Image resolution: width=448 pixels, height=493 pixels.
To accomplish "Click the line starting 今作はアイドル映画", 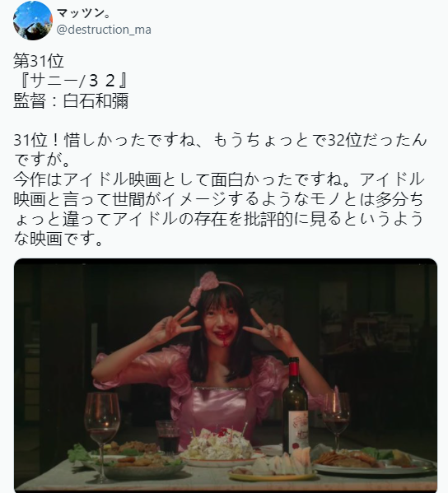I will (x=219, y=179).
